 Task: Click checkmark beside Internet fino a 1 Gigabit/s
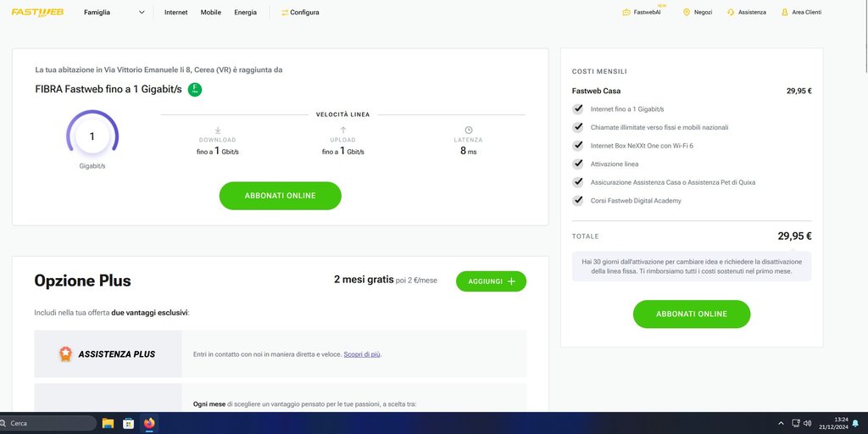click(578, 109)
